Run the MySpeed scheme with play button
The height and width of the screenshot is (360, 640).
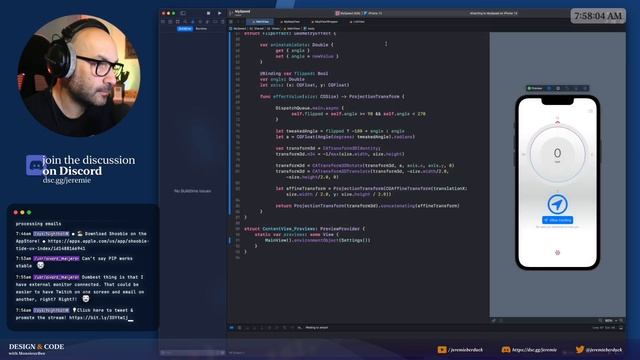coord(220,13)
